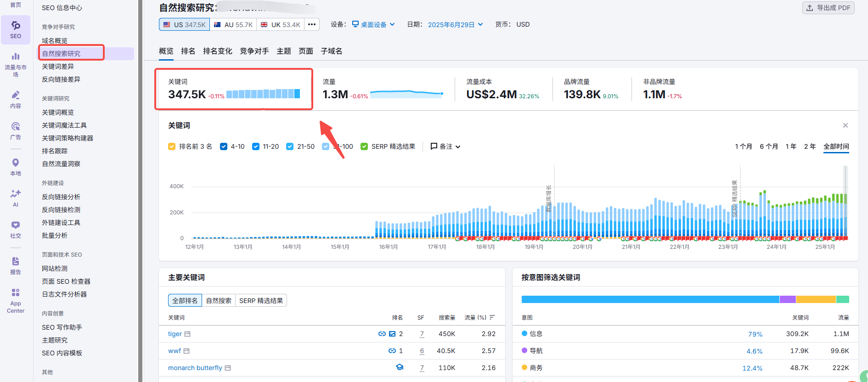Expand the 桌面设备 device dropdown

[373, 24]
